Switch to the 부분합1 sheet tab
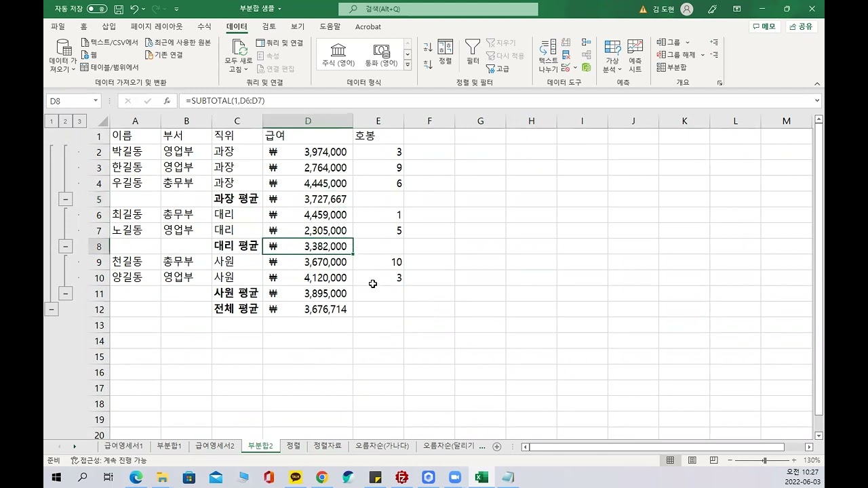Viewport: 868px width, 488px height. point(169,446)
